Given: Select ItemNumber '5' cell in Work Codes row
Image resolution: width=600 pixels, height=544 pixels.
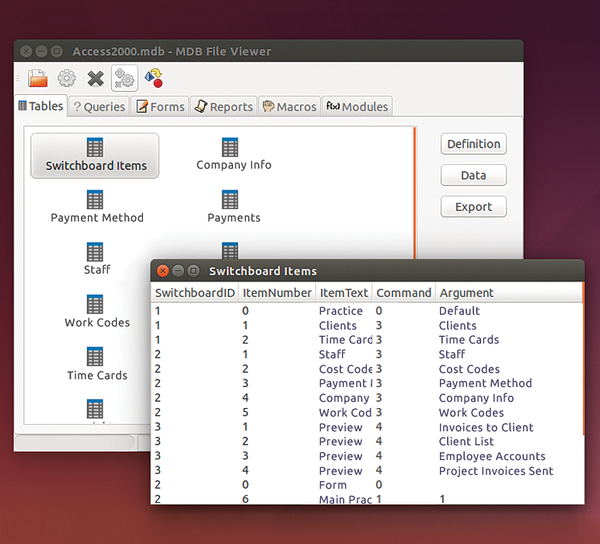Looking at the screenshot, I should pos(245,412).
